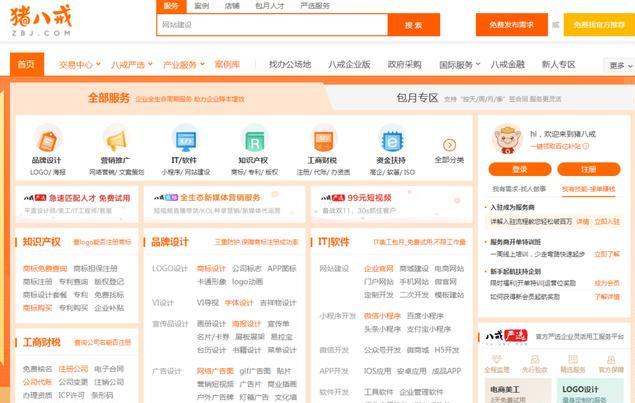Select the IT/软件 monitor icon
Screen dimensions: 635x403
185,139
